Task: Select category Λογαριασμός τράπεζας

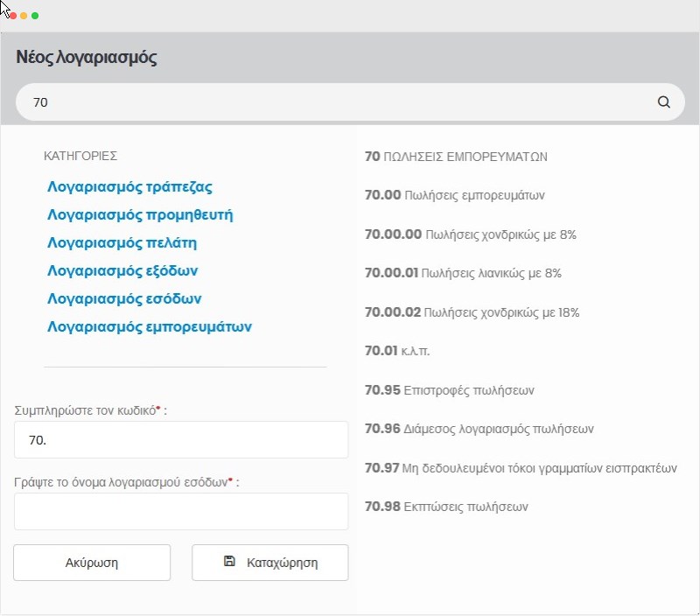Action: tap(129, 186)
